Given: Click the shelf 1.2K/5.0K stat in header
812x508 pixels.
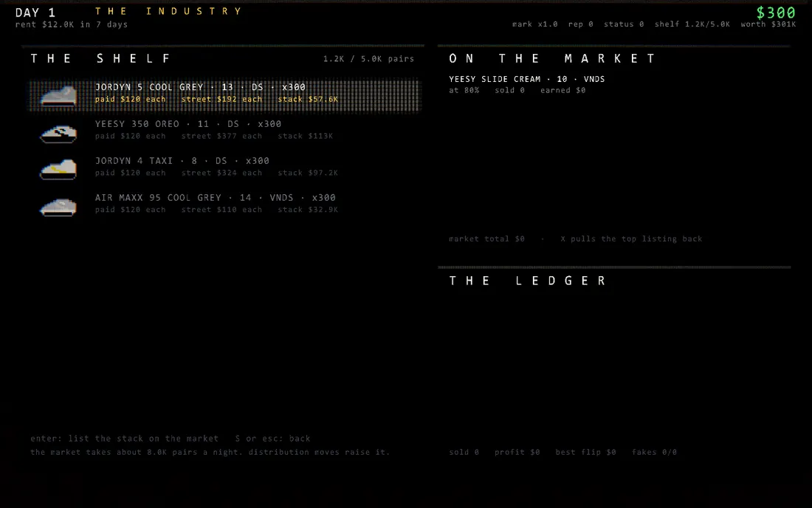Looking at the screenshot, I should point(692,24).
